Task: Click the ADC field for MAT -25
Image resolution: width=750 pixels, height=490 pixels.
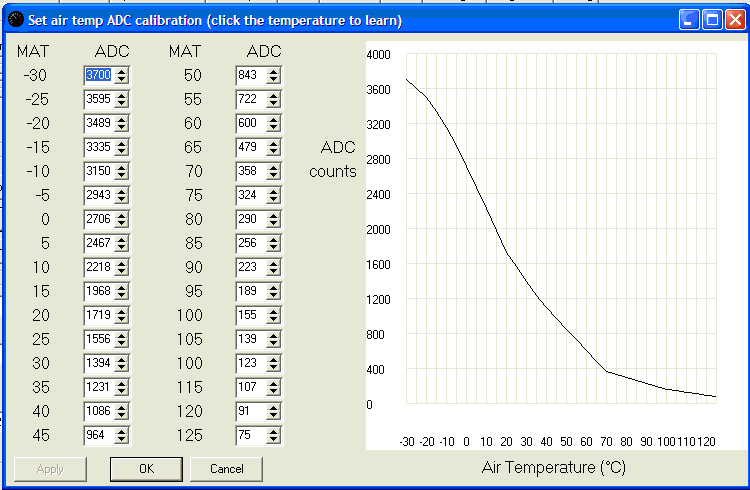Action: click(99, 99)
